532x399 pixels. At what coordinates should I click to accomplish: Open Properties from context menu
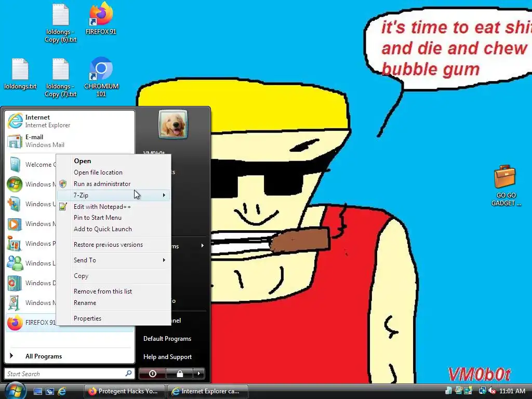click(114, 318)
